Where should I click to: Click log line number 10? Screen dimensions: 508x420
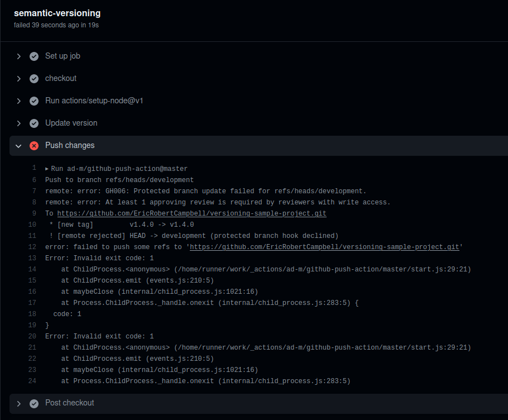pos(32,225)
